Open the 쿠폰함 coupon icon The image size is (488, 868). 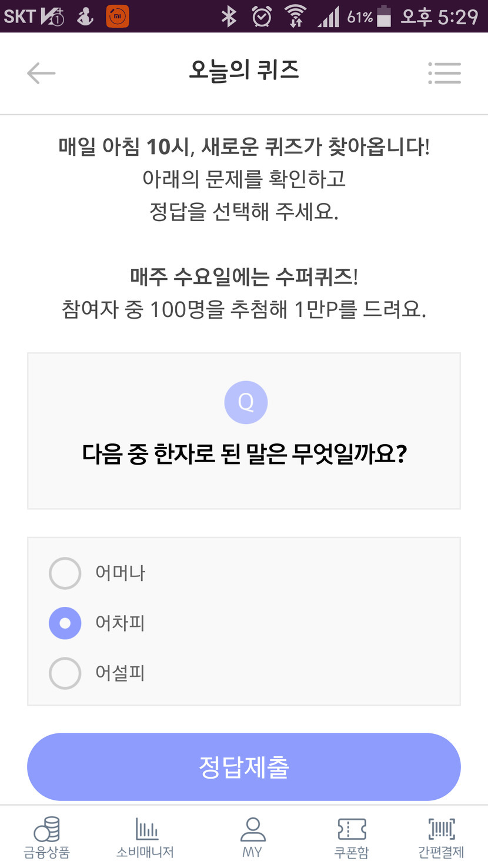pyautogui.click(x=352, y=830)
